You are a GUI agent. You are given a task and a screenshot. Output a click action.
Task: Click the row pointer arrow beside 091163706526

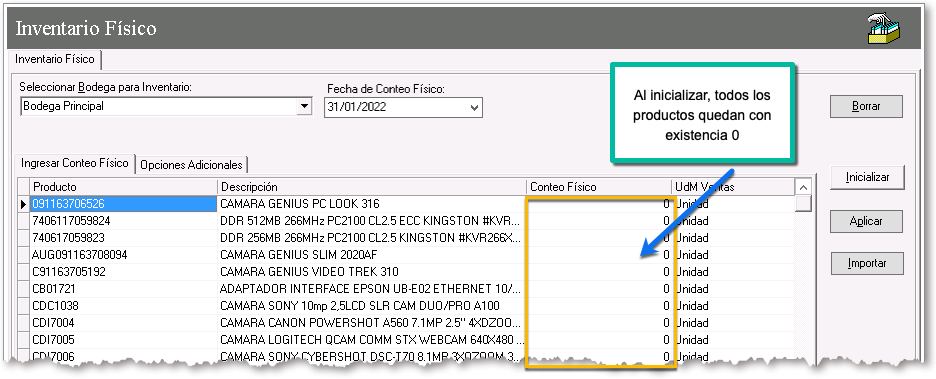pyautogui.click(x=23, y=204)
